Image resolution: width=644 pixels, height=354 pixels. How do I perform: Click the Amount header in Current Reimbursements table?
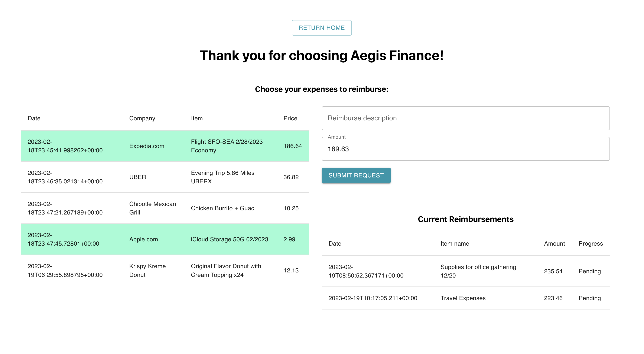coord(554,244)
